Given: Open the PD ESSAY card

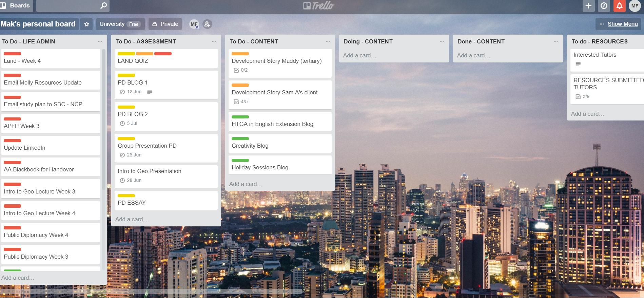Looking at the screenshot, I should [166, 200].
